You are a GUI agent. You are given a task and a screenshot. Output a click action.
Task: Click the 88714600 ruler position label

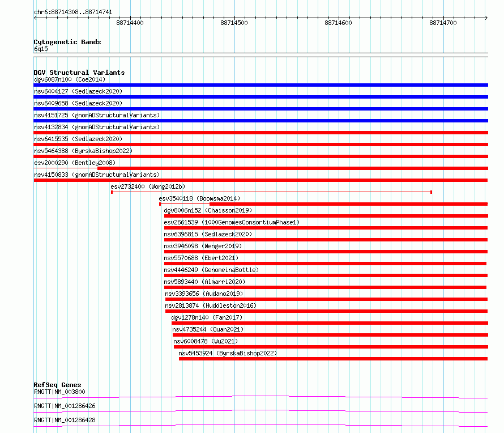click(x=338, y=23)
